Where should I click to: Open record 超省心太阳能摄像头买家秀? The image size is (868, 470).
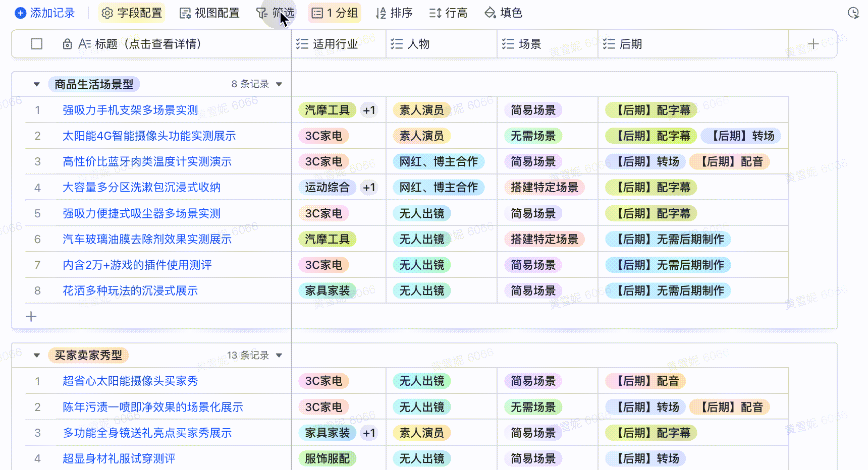(x=130, y=381)
